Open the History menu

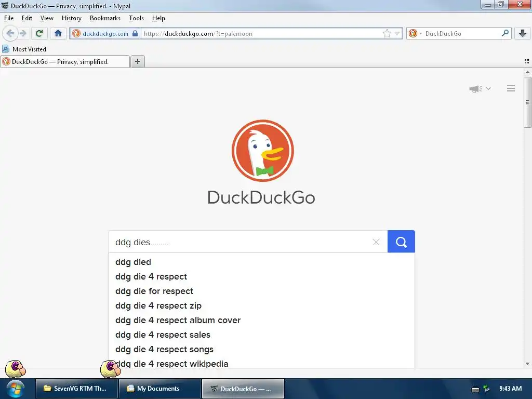[x=72, y=18]
